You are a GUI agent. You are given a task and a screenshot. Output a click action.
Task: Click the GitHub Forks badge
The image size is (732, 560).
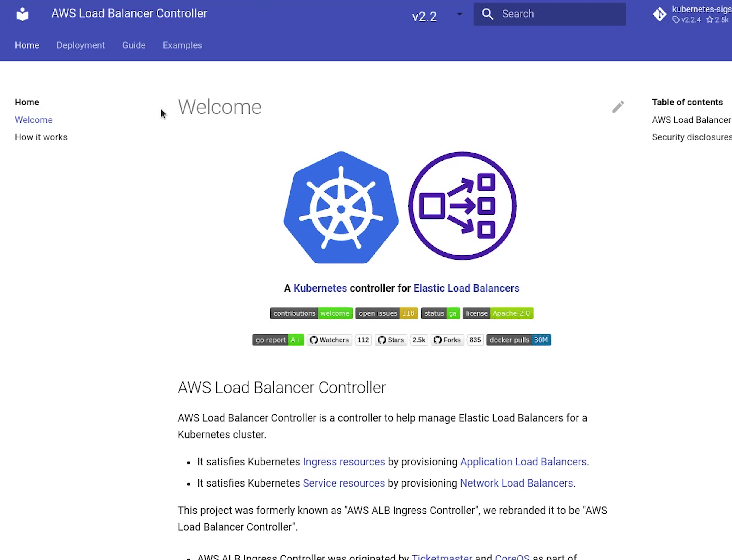tap(447, 340)
